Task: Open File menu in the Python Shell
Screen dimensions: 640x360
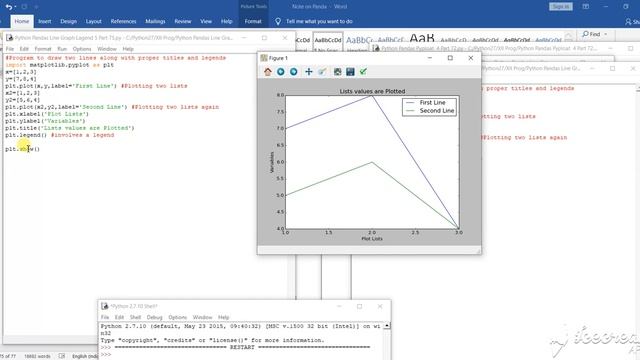Action: click(105, 317)
